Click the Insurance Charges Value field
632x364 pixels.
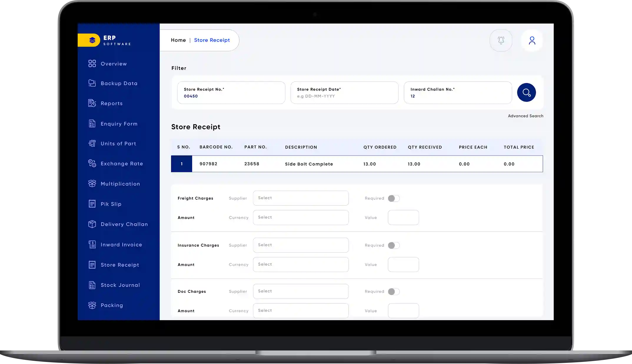pos(403,265)
